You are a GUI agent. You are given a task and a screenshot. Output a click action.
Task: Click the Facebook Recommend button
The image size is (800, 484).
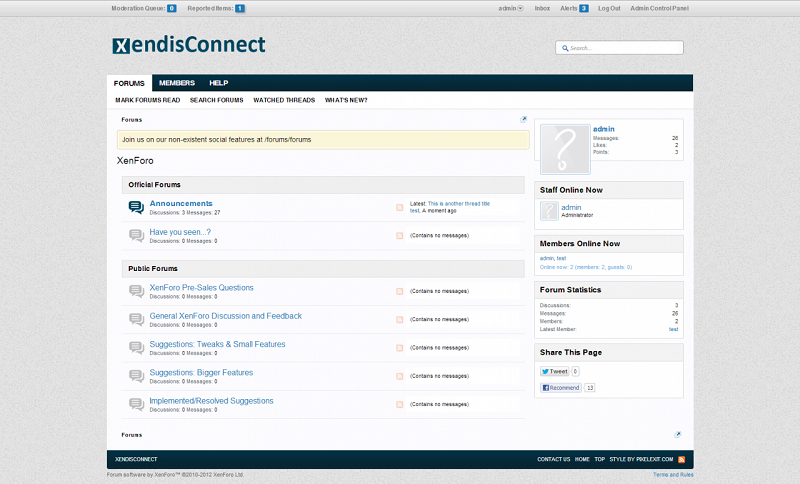tap(561, 387)
